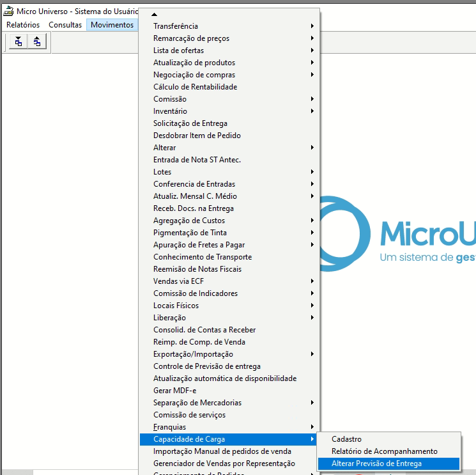
Task: Open Controle de Previsão de entrega
Action: (206, 366)
